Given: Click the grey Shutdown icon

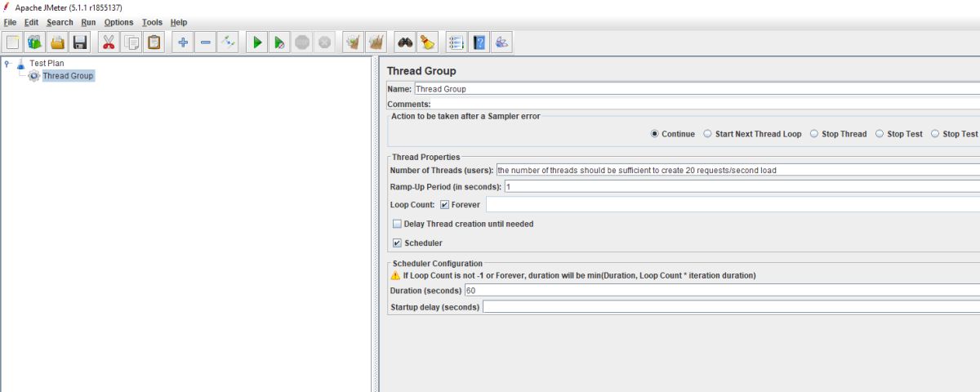Looking at the screenshot, I should [x=325, y=42].
